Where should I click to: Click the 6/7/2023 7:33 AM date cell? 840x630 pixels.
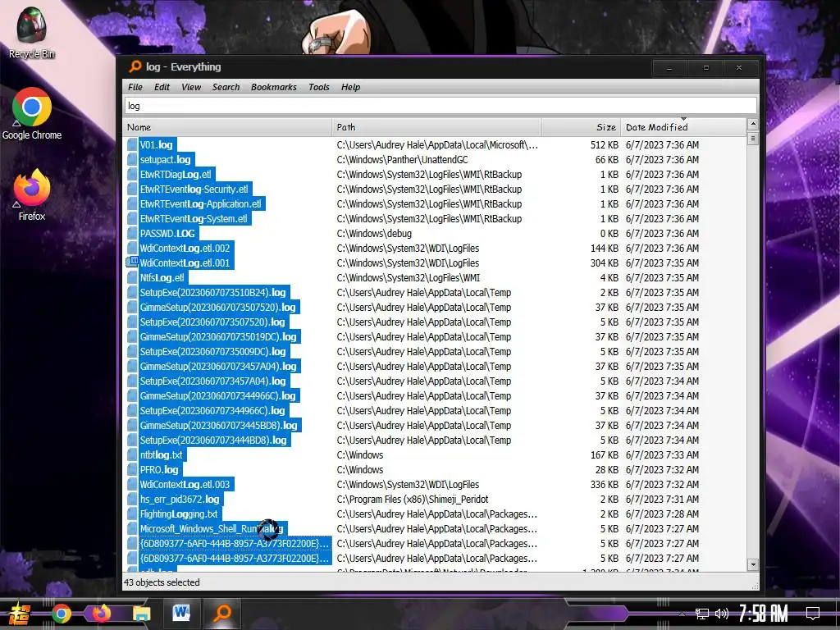pyautogui.click(x=662, y=454)
